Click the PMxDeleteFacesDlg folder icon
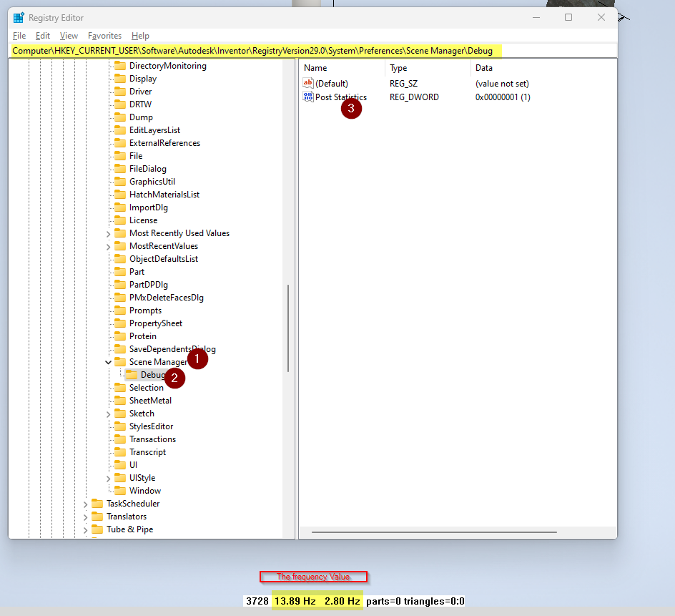This screenshot has width=675, height=616. (x=120, y=298)
